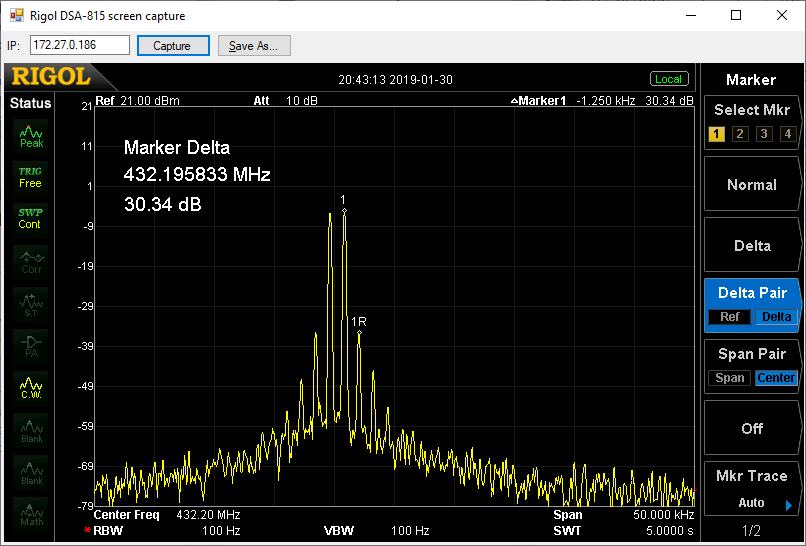Viewport: 806px width, 546px height.
Task: Select marker number 1
Action: click(716, 134)
